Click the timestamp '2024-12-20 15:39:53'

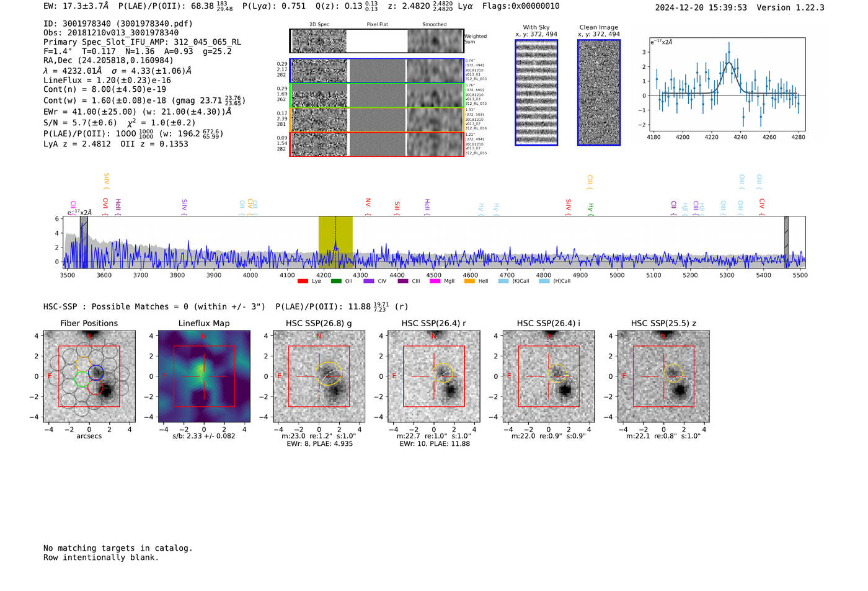[701, 7]
